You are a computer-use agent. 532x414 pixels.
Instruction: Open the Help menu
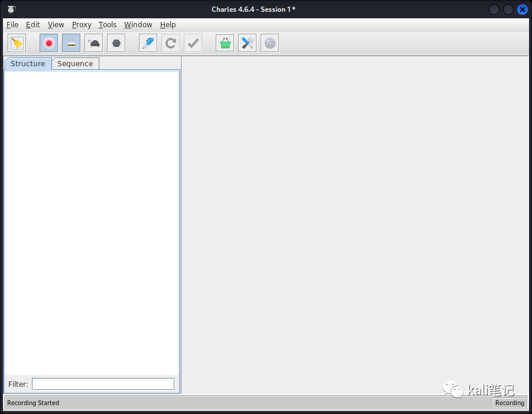pos(168,25)
